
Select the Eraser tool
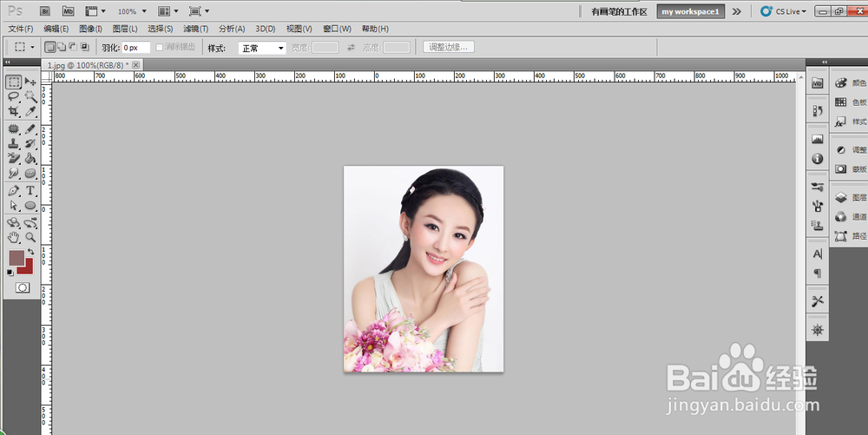click(x=14, y=158)
